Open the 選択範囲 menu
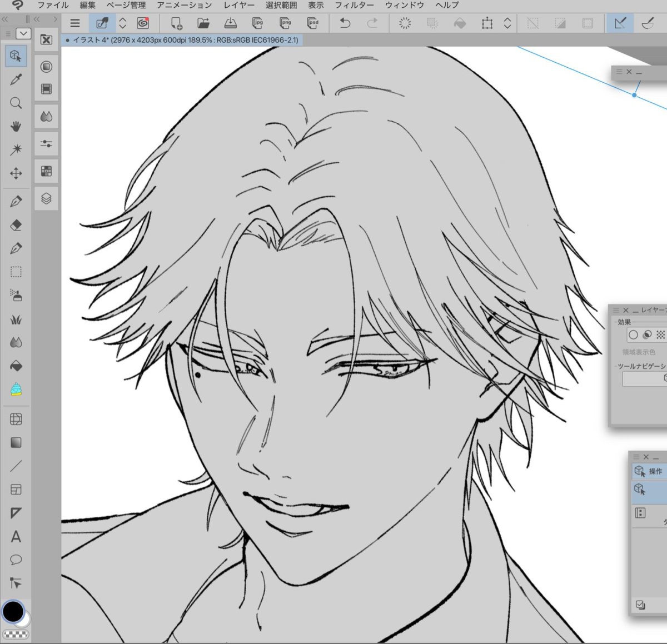 (281, 5)
